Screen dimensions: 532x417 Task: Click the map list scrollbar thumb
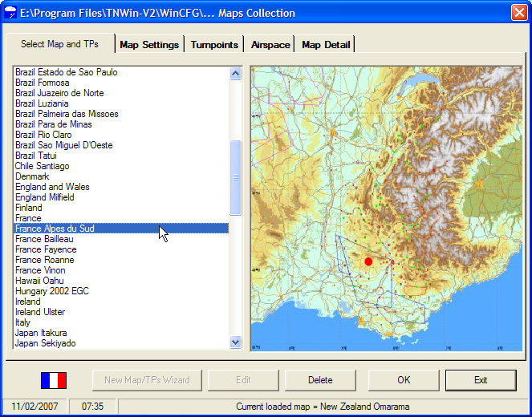(236, 177)
